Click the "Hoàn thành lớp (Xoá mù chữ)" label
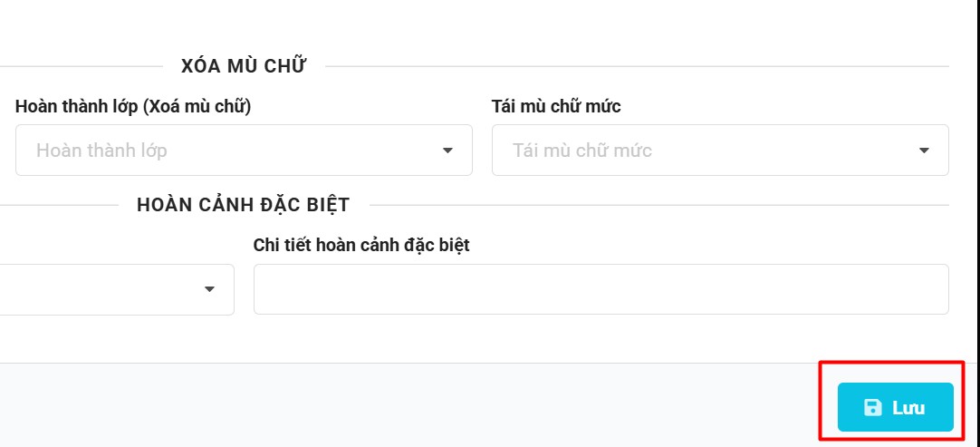 133,106
